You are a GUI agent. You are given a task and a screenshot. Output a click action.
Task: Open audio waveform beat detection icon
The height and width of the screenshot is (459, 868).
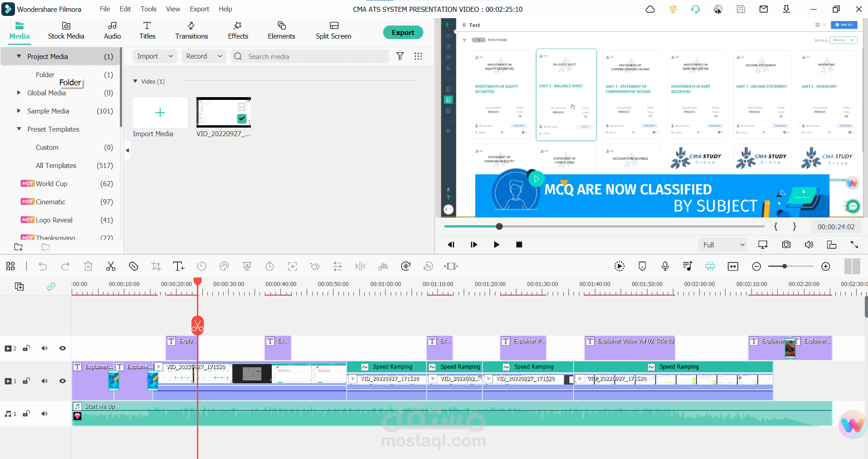tap(360, 267)
